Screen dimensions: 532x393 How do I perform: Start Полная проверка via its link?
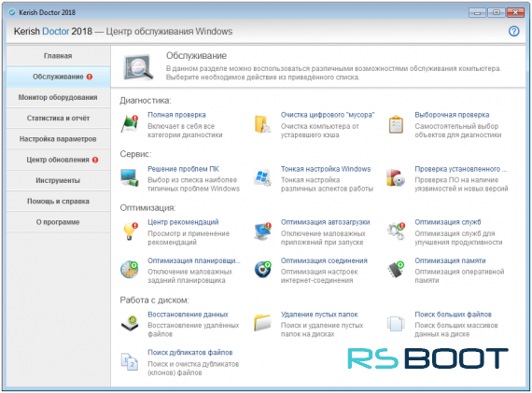176,115
